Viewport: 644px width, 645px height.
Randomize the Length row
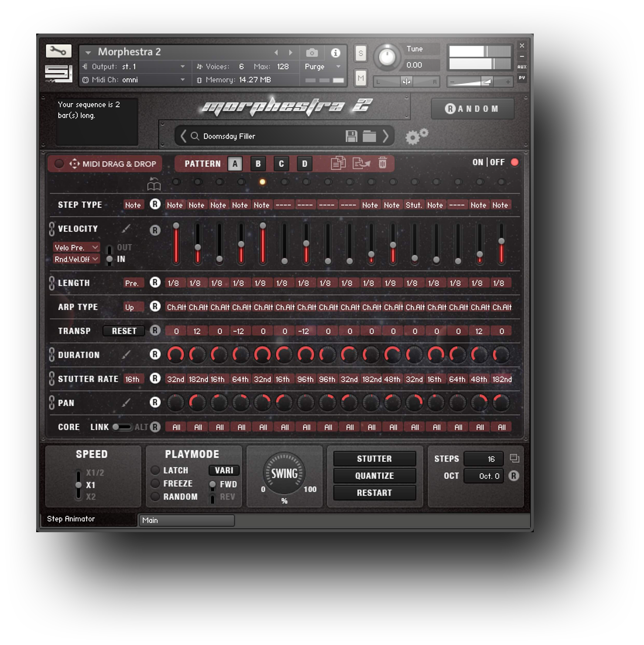pos(155,282)
